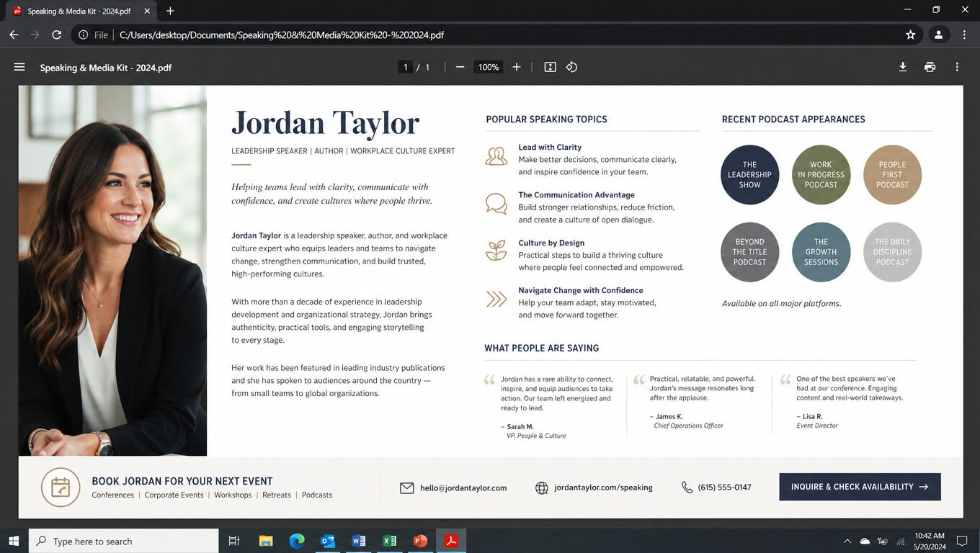Rotate the document counterclockwise
Image resolution: width=980 pixels, height=553 pixels.
coord(571,67)
